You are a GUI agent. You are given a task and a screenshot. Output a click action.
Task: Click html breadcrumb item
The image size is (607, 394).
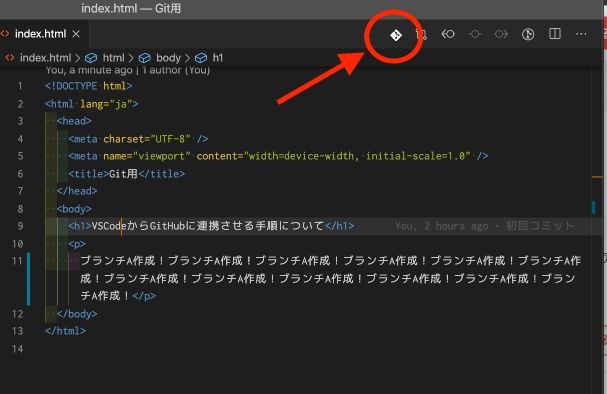(x=113, y=58)
